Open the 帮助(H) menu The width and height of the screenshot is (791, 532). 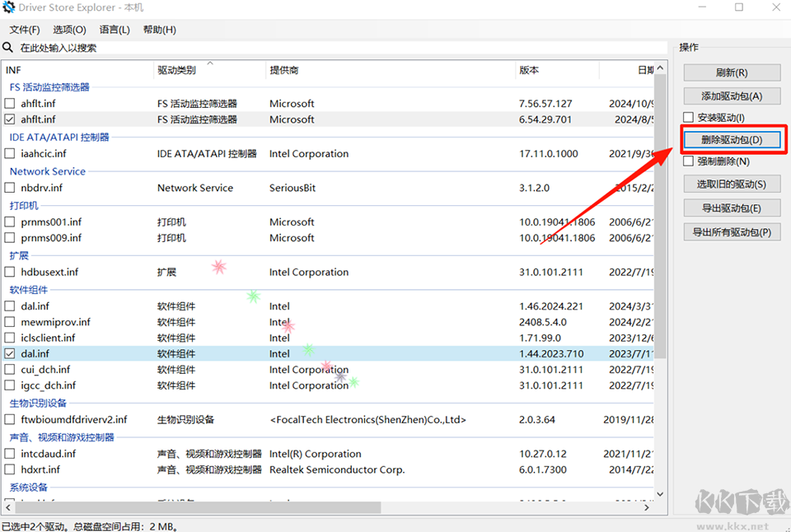pyautogui.click(x=159, y=30)
